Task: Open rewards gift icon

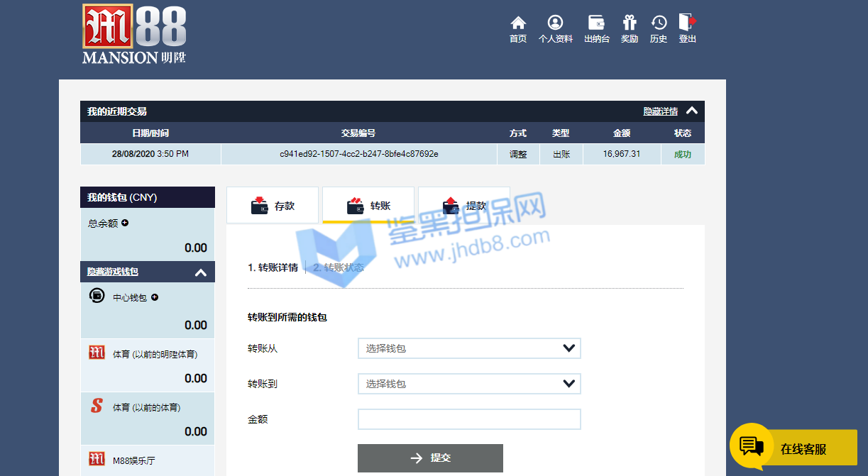Action: click(629, 23)
